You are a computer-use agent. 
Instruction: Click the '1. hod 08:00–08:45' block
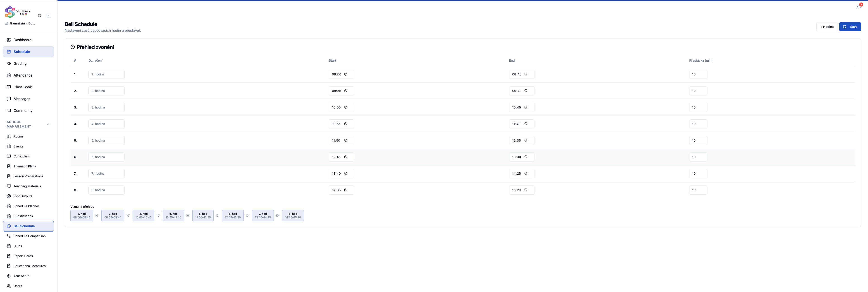(x=82, y=215)
